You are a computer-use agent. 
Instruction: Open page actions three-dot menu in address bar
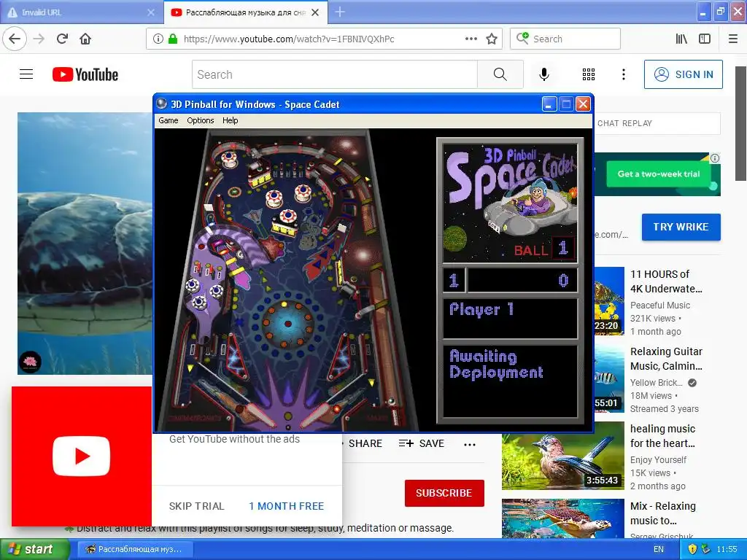[x=471, y=39]
